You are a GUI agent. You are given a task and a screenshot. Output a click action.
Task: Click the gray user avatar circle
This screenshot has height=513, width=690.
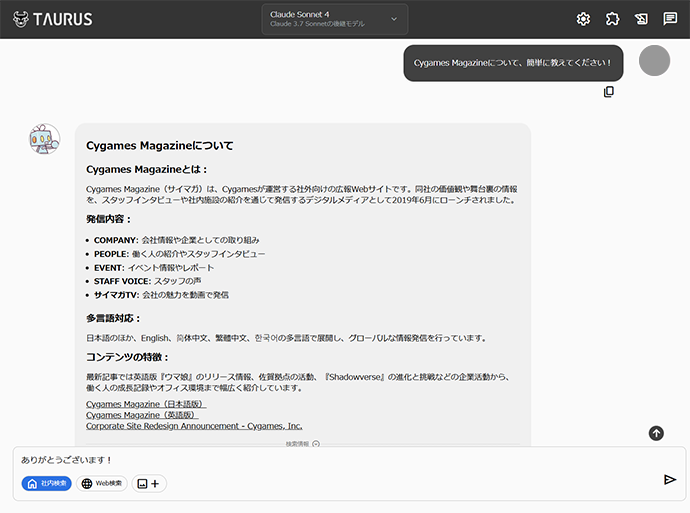(x=654, y=60)
